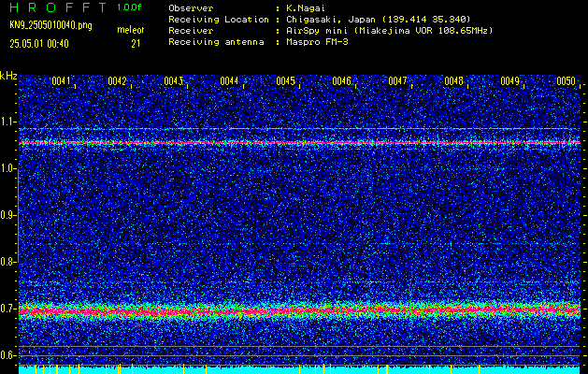The width and height of the screenshot is (588, 374).
Task: Pick the 0048 time marker
Action: coord(453,81)
